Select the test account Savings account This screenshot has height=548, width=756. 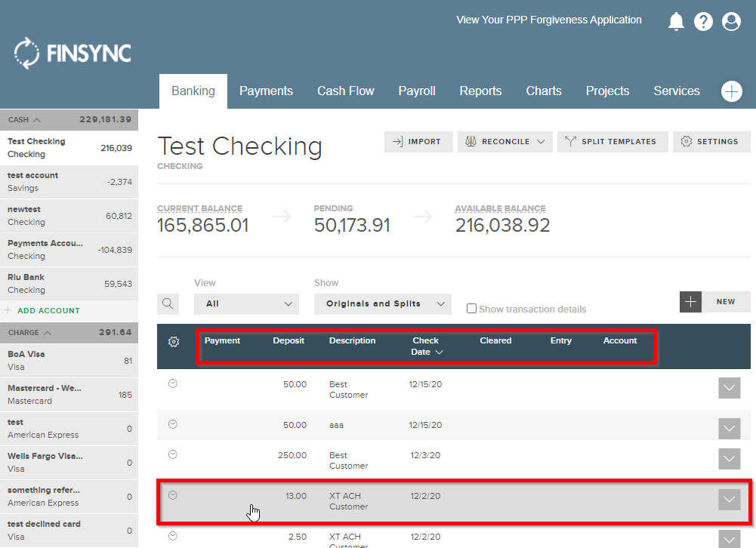click(69, 182)
